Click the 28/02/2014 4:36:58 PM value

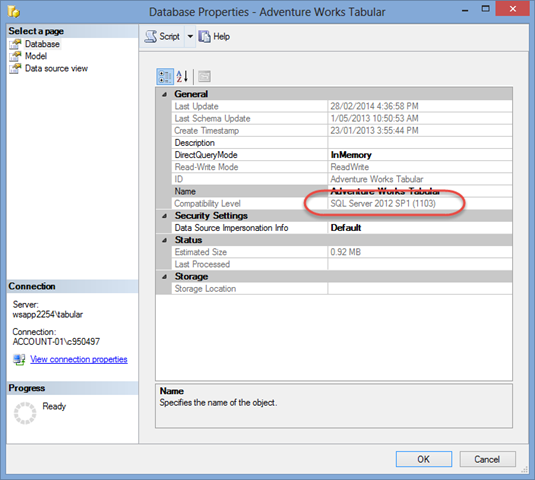374,106
